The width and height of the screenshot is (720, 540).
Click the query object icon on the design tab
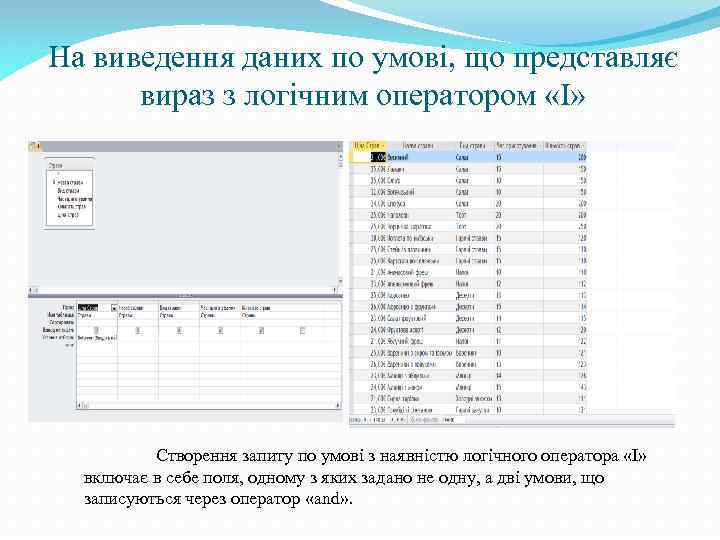tap(35, 146)
